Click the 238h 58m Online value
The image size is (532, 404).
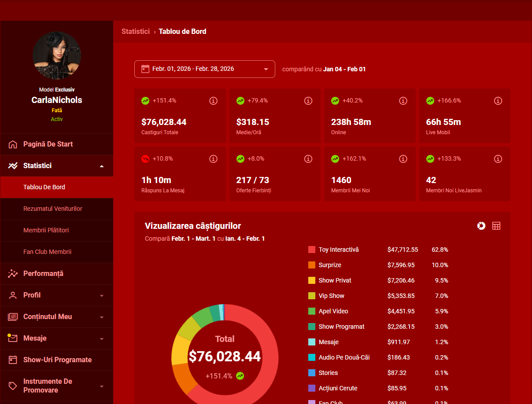coord(351,122)
